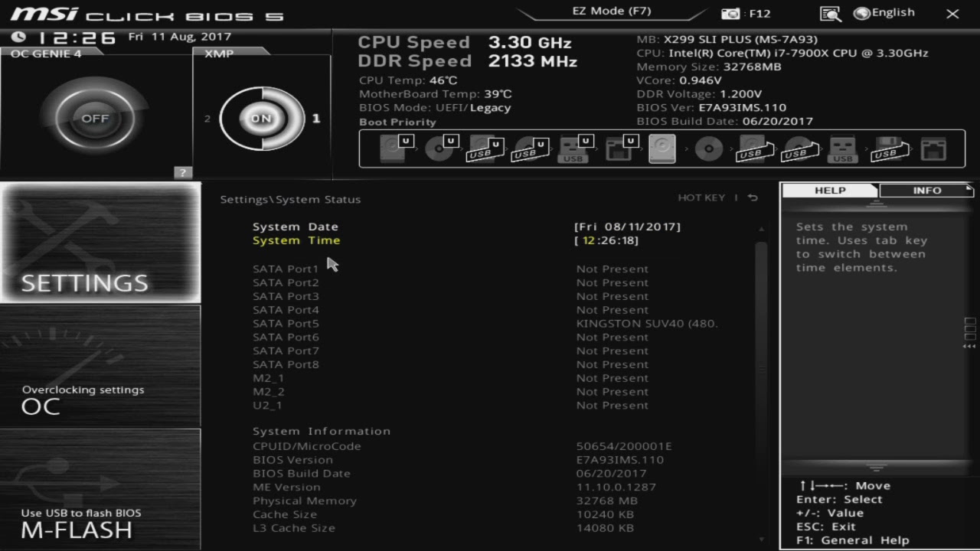This screenshot has height=551, width=980.
Task: Select the legacy USB floppy boot icon
Action: 888,148
